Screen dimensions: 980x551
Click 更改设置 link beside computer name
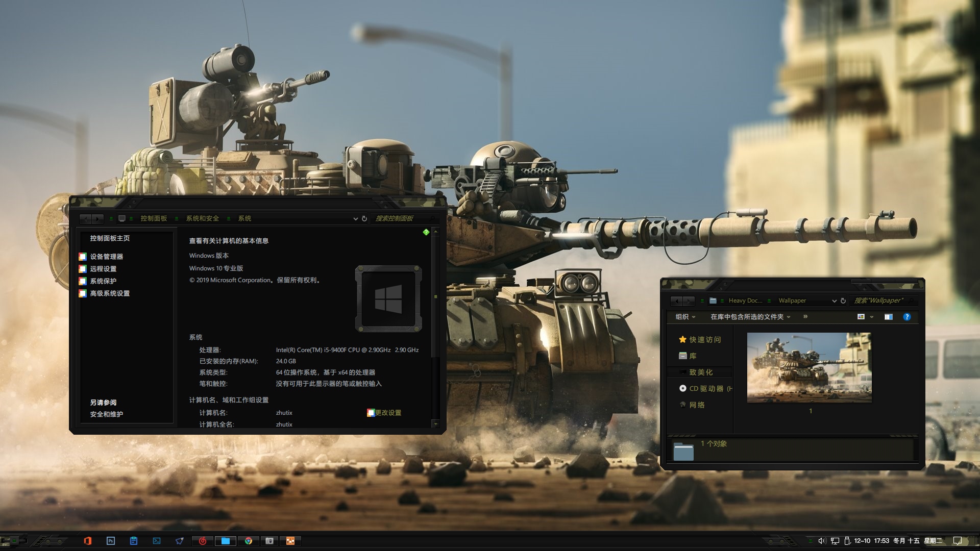(x=388, y=413)
